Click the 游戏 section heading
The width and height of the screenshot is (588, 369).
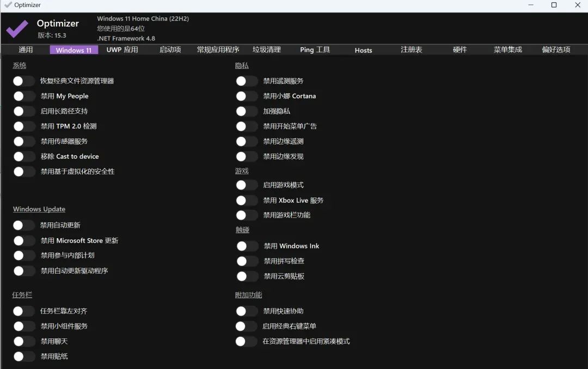(x=242, y=171)
